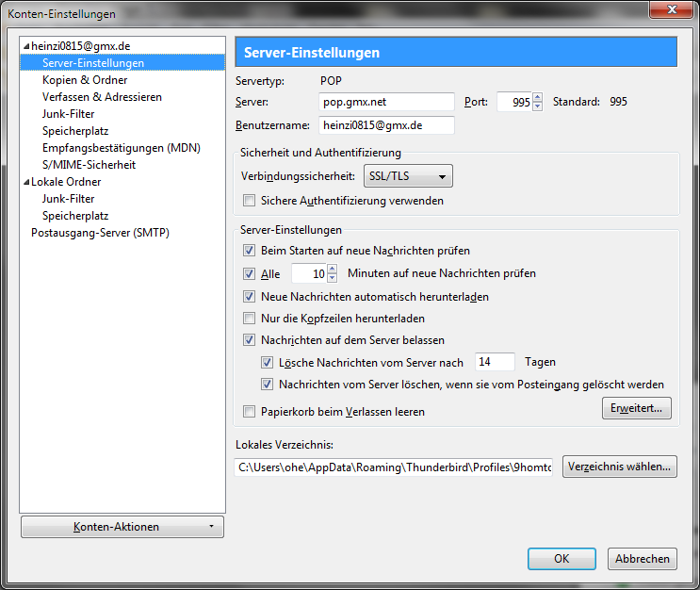Click the Servertyp value POP
Screen dimensions: 700x590
331,81
